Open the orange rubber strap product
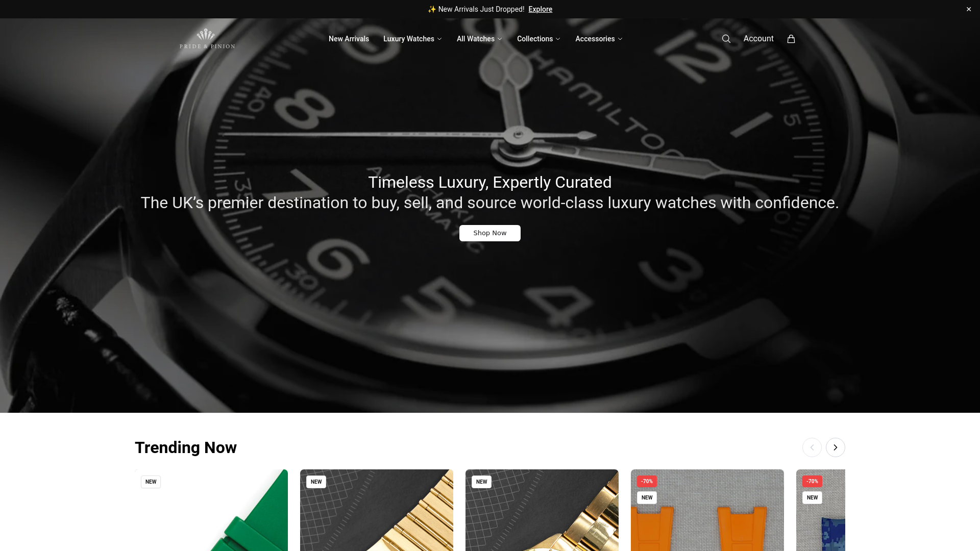 pos(707,510)
